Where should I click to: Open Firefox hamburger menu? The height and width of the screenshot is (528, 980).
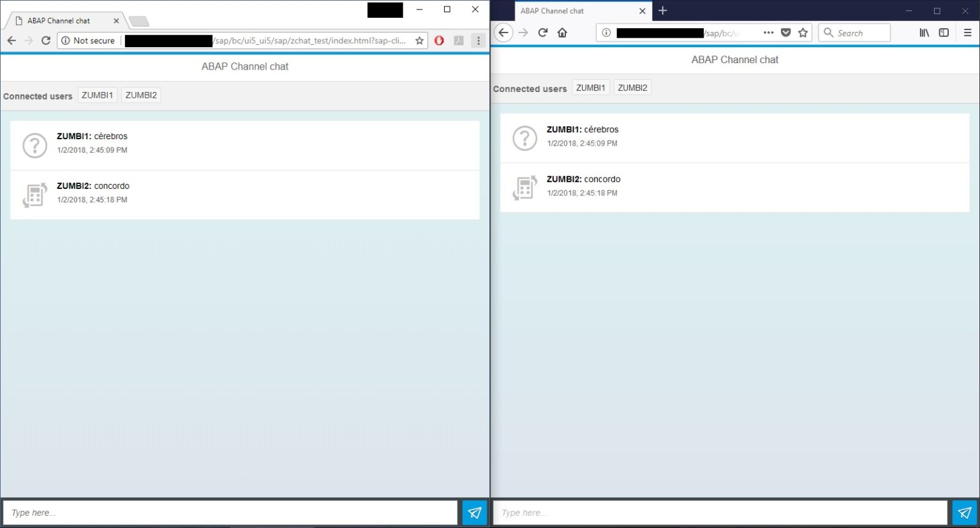click(x=967, y=33)
